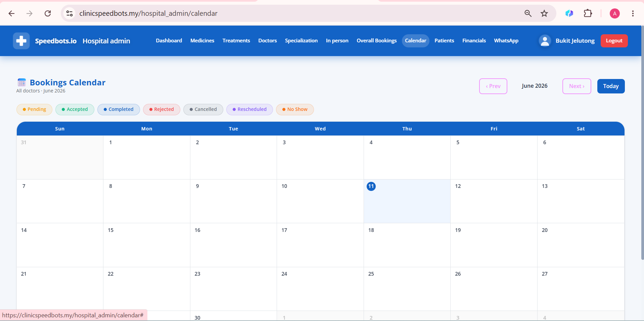The image size is (644, 321).
Task: Toggle the Pending status filter
Action: pyautogui.click(x=34, y=109)
